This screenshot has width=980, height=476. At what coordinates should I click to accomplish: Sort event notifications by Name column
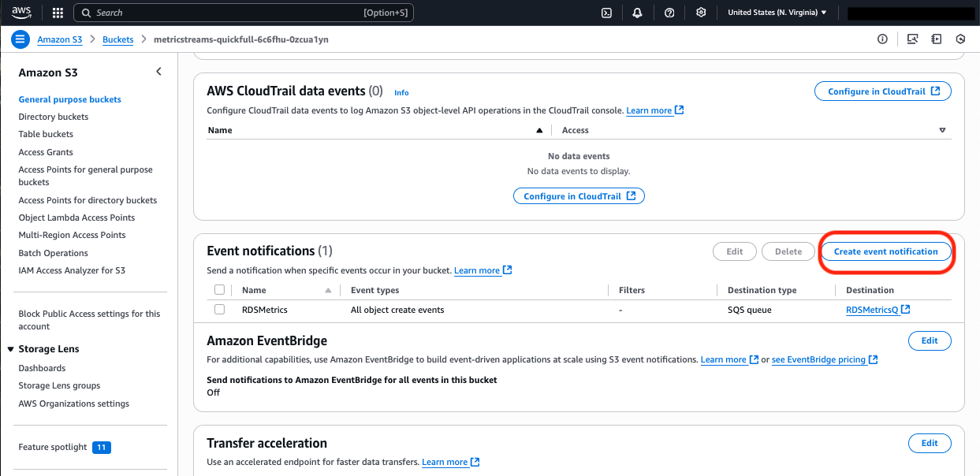tap(255, 290)
